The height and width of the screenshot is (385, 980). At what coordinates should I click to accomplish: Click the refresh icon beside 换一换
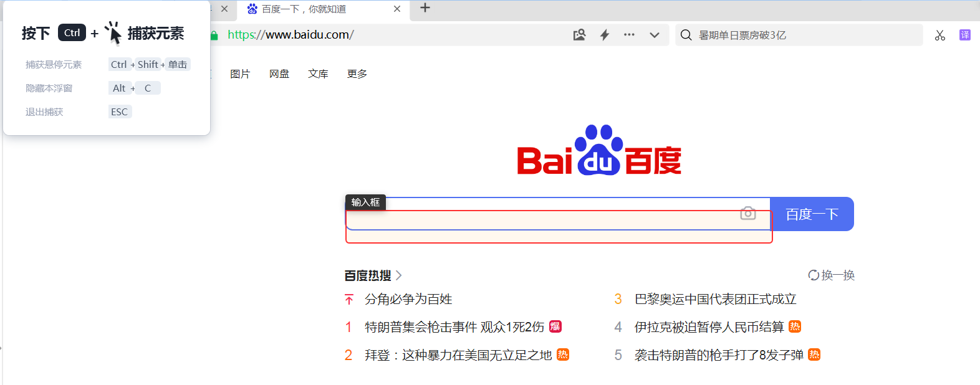pyautogui.click(x=814, y=275)
